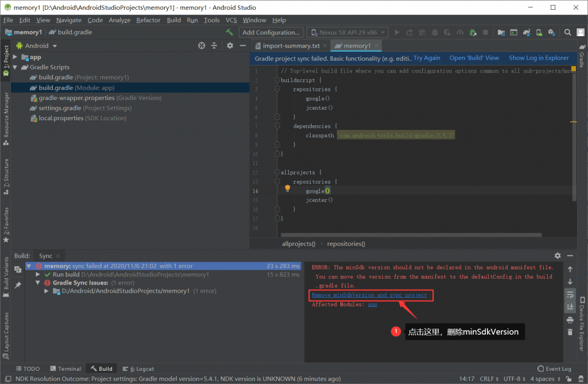This screenshot has height=384, width=588.
Task: Click Remove minSdkVersion and sync project link
Action: click(x=369, y=295)
